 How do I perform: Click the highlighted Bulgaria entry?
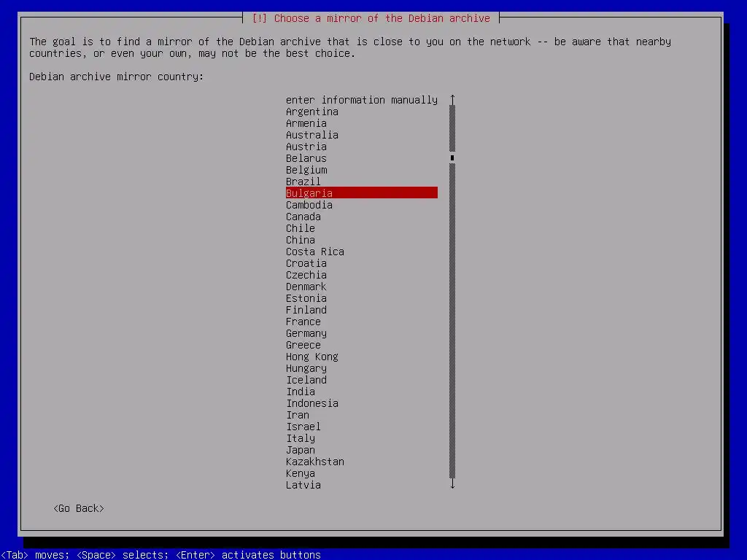tap(362, 192)
